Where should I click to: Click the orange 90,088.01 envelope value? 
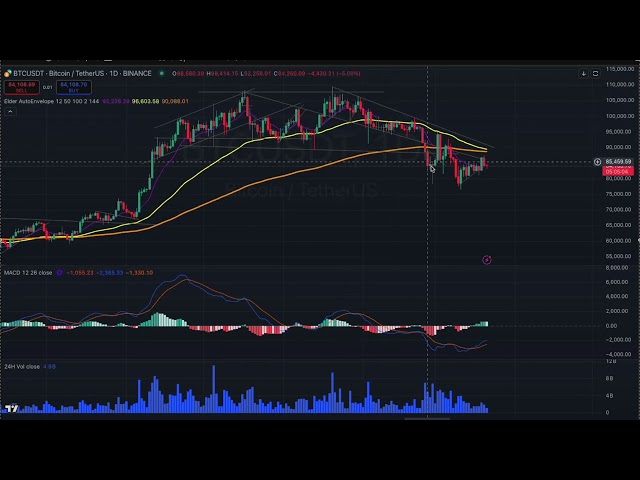(175, 101)
